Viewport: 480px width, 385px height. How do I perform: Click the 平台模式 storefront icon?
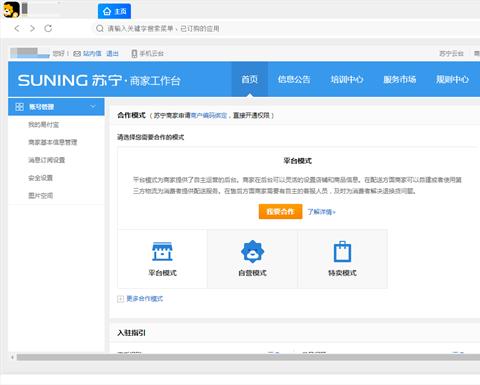click(x=162, y=251)
